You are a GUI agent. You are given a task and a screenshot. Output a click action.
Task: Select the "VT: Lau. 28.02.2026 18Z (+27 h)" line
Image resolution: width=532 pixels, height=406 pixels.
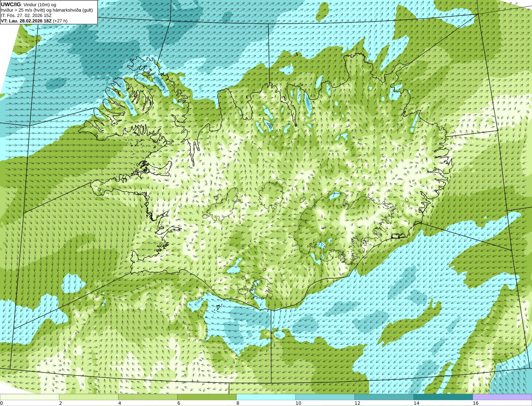34,21
